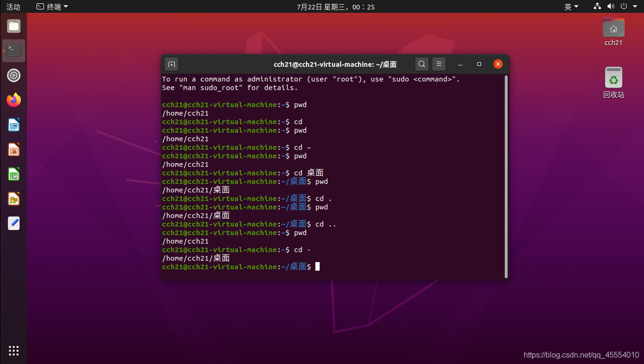
Task: Minimize the terminal window
Action: pos(460,64)
